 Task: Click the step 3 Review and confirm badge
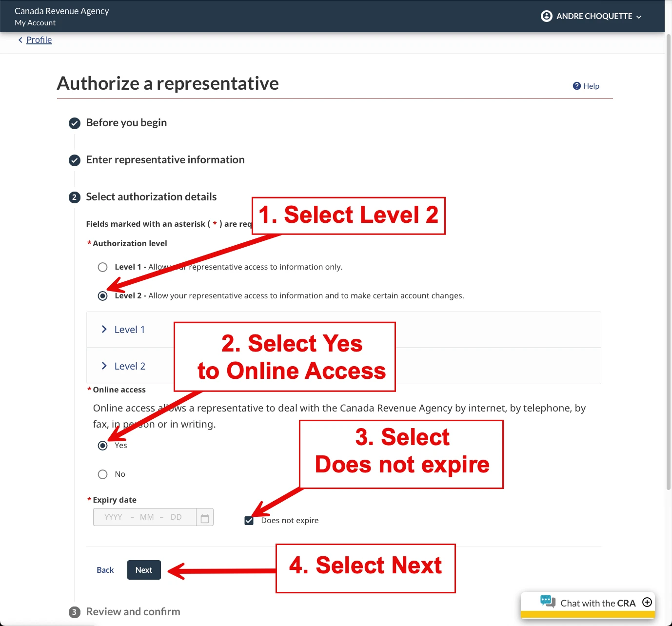point(75,612)
